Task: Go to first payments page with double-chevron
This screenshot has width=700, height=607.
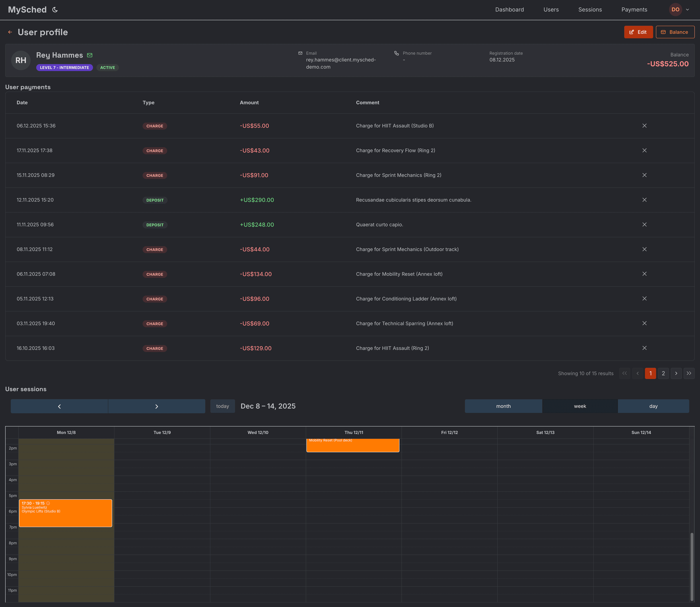Action: [625, 373]
